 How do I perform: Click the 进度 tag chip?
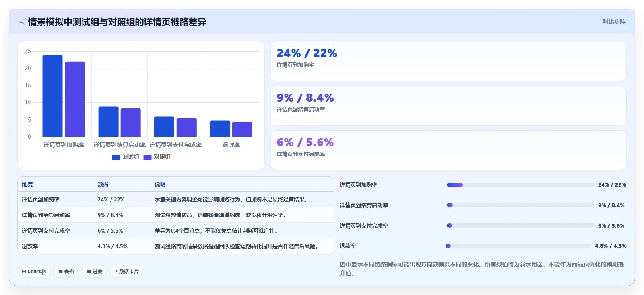(x=94, y=271)
